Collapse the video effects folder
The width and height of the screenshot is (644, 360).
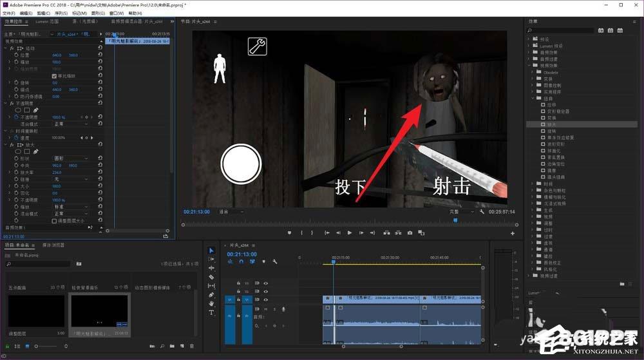529,65
